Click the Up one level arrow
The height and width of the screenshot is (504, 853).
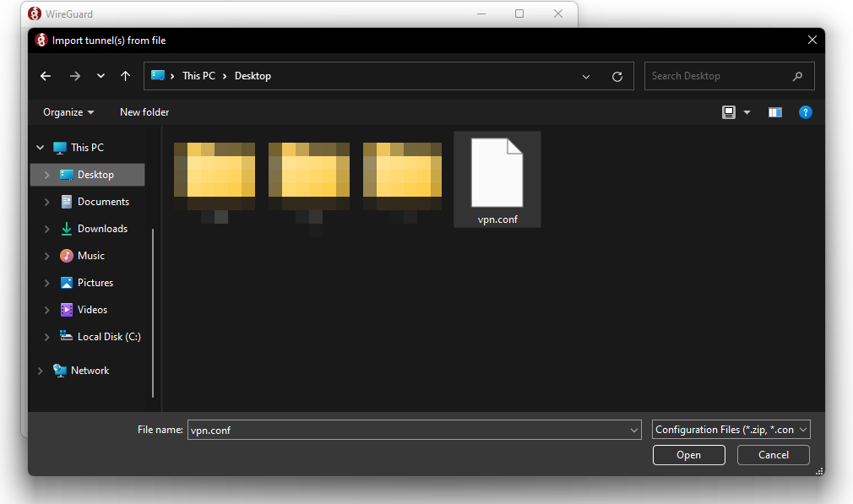[x=126, y=76]
